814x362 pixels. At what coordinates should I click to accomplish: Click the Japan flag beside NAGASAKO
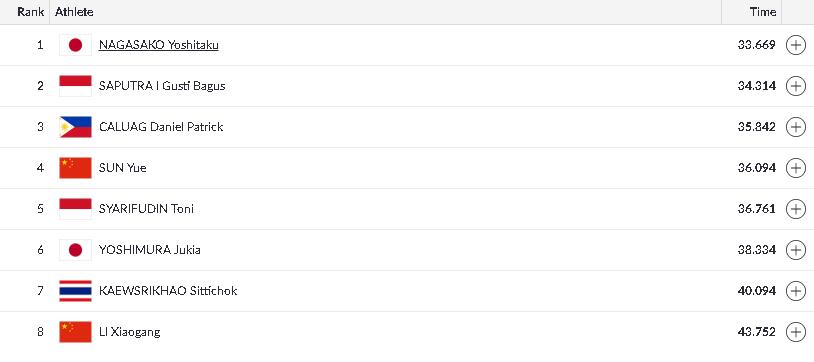pyautogui.click(x=75, y=45)
